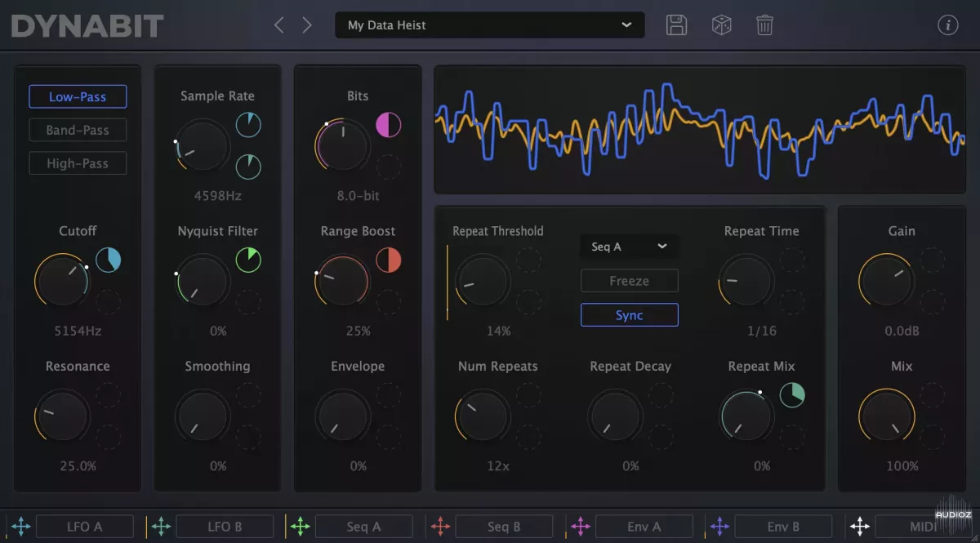Click upper empty modulation slot beside Repeat Time
This screenshot has width=980, height=543.
(x=792, y=260)
